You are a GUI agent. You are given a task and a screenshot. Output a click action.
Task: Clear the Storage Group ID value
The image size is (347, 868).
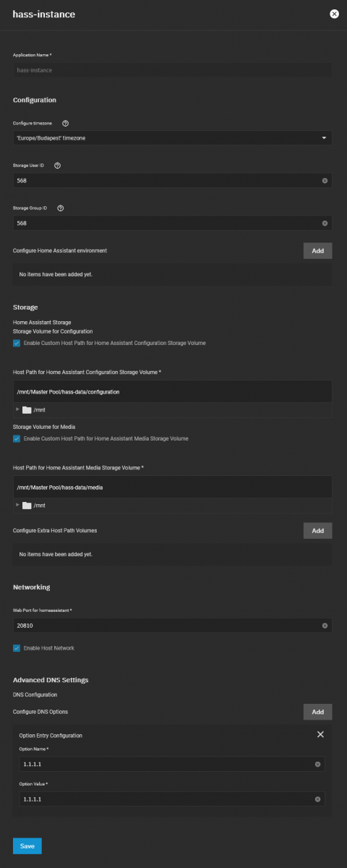325,223
